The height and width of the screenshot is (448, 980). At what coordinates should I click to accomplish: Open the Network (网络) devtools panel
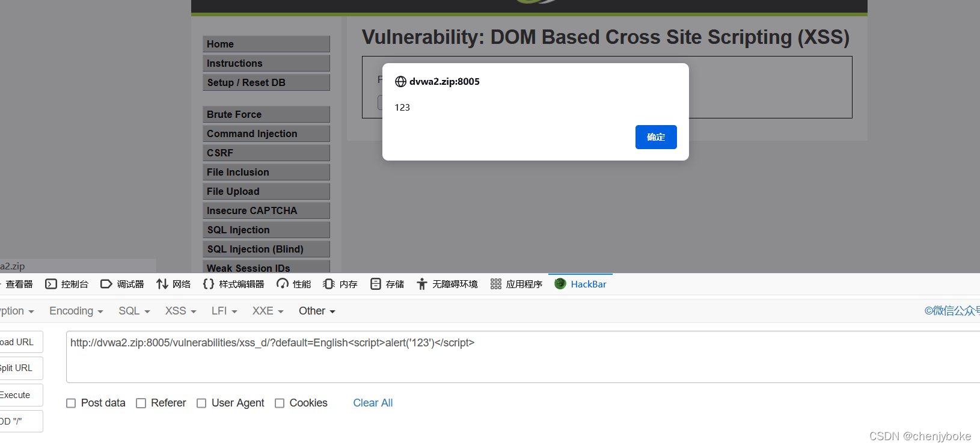tap(173, 284)
